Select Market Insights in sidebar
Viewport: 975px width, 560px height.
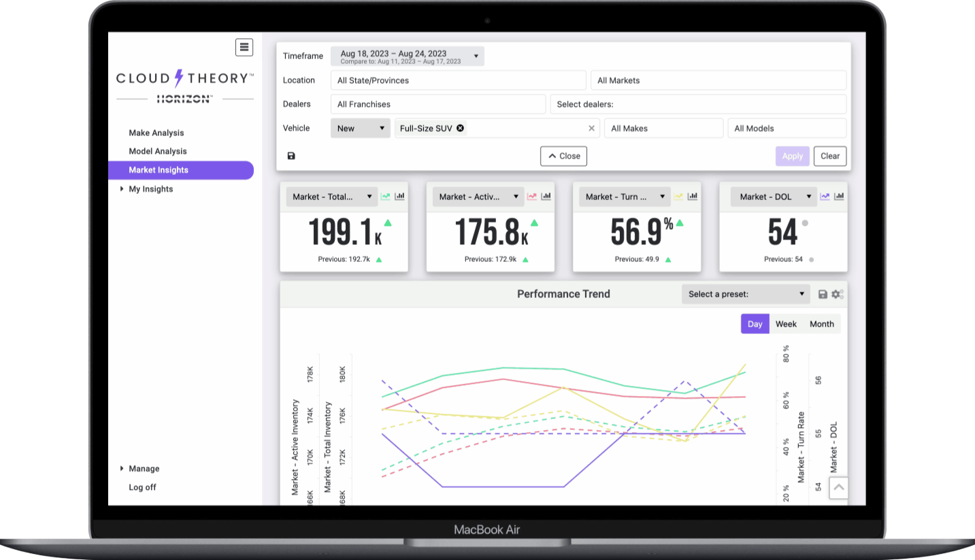(x=181, y=170)
